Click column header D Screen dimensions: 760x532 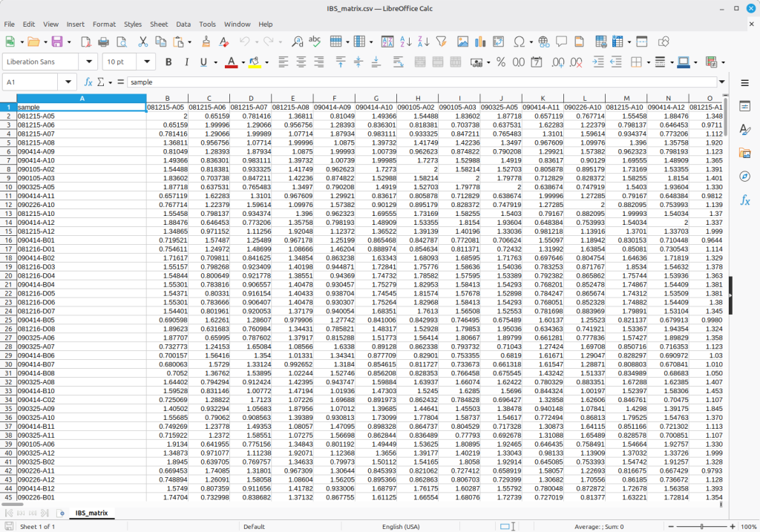pos(251,98)
